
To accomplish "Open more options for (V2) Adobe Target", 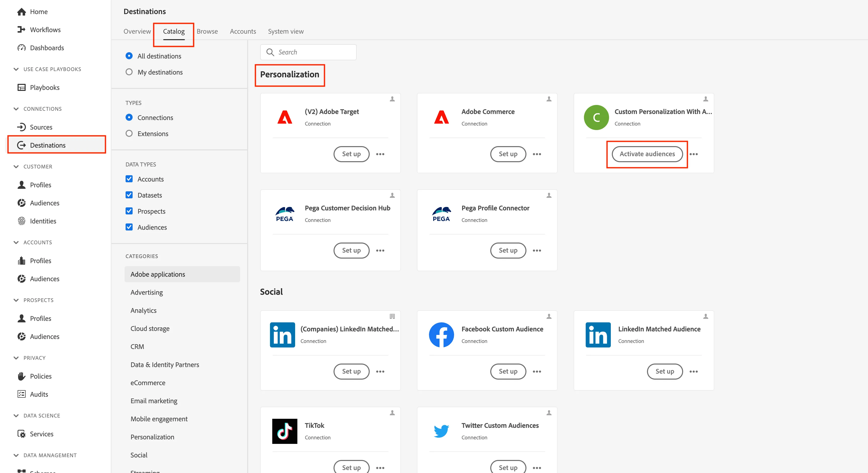I will click(380, 154).
